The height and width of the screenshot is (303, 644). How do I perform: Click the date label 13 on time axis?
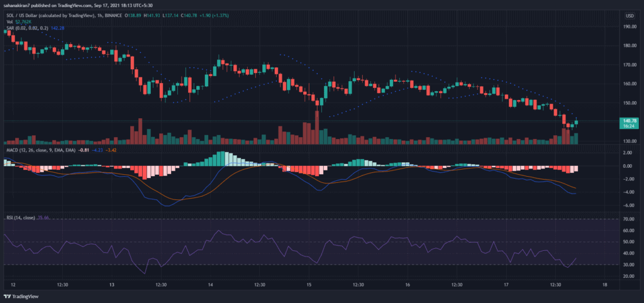[x=112, y=285]
